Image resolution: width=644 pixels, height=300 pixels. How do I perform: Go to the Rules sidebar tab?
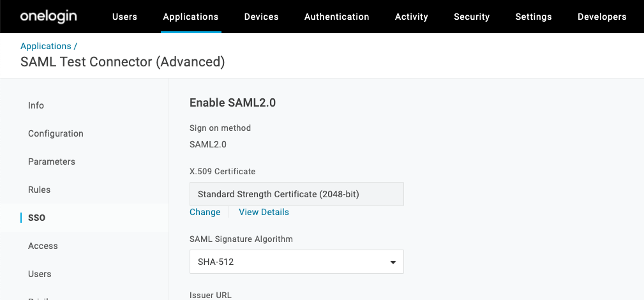click(x=39, y=190)
